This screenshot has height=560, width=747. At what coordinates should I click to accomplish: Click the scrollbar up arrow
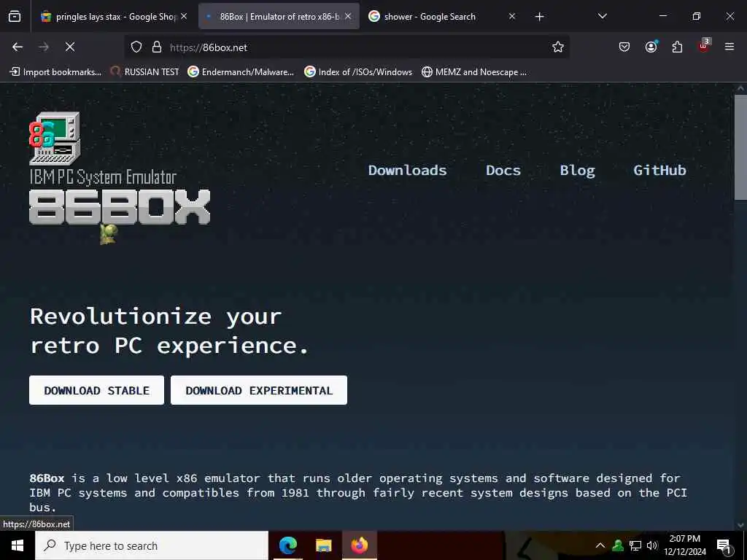pyautogui.click(x=740, y=88)
